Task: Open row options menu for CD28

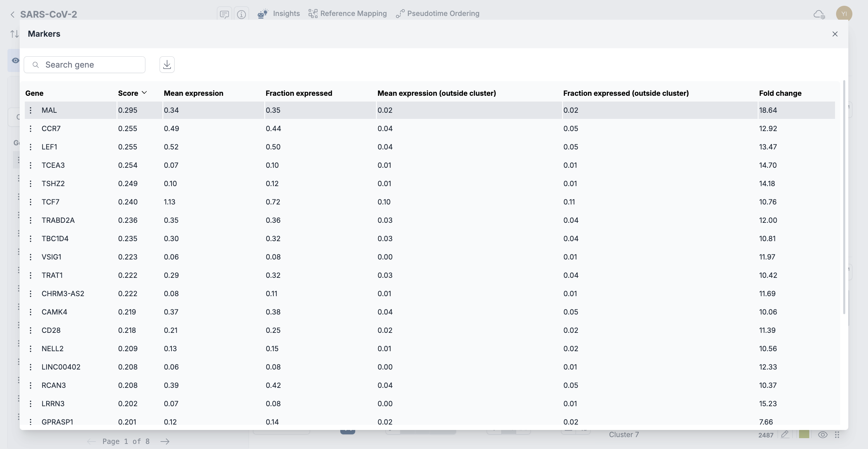Action: (31, 330)
